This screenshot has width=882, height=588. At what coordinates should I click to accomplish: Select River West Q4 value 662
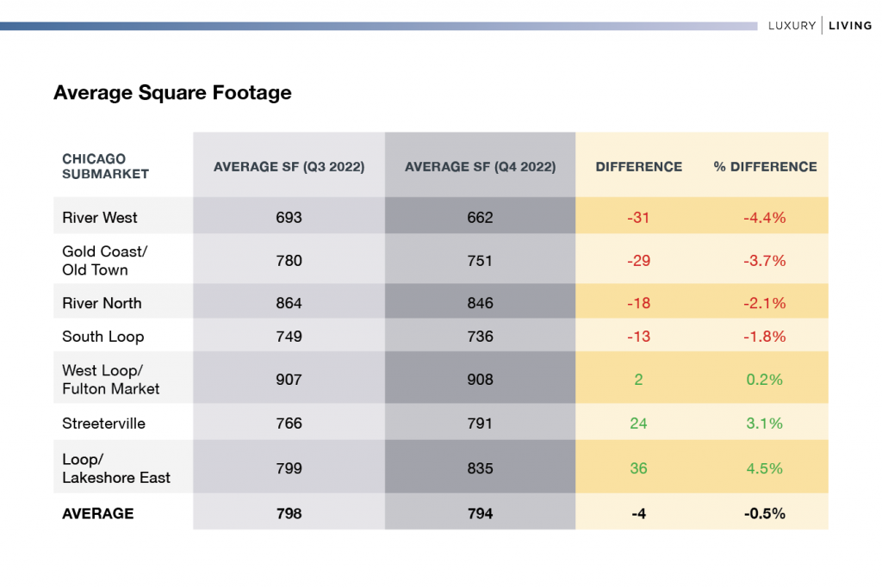pyautogui.click(x=480, y=218)
